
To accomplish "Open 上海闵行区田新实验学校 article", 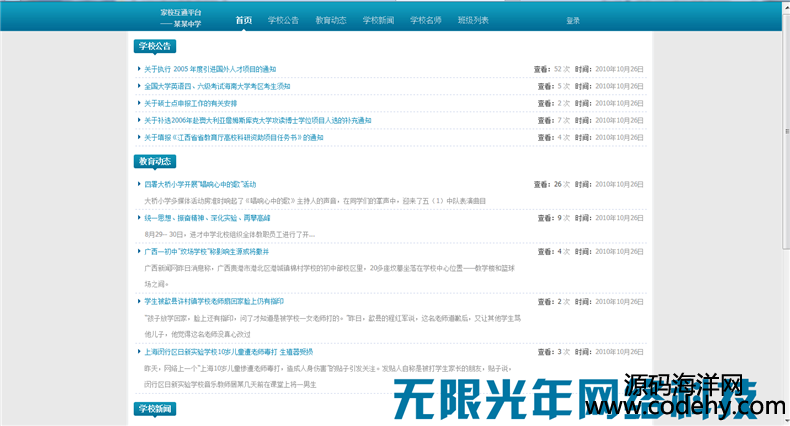I will pos(228,351).
